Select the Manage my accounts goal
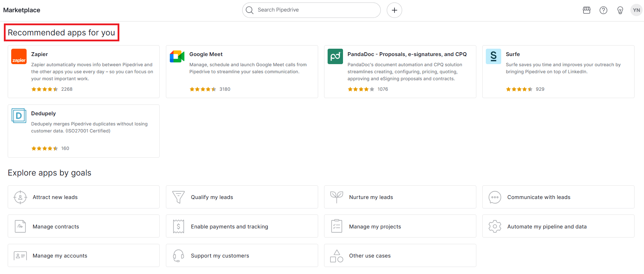 pyautogui.click(x=84, y=255)
